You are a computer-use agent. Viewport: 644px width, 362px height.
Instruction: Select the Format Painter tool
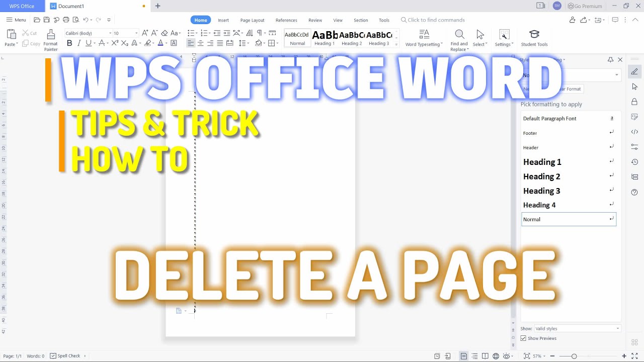tap(51, 40)
